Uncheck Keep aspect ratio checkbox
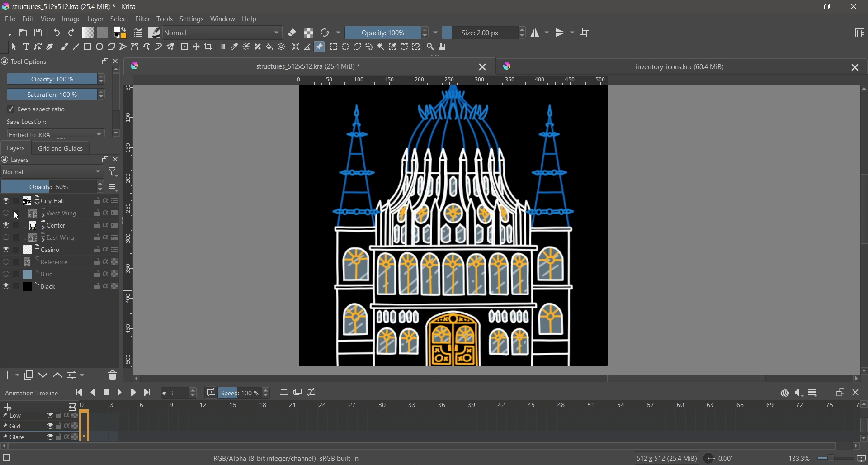Screen dimensions: 868x465 [x=11, y=110]
